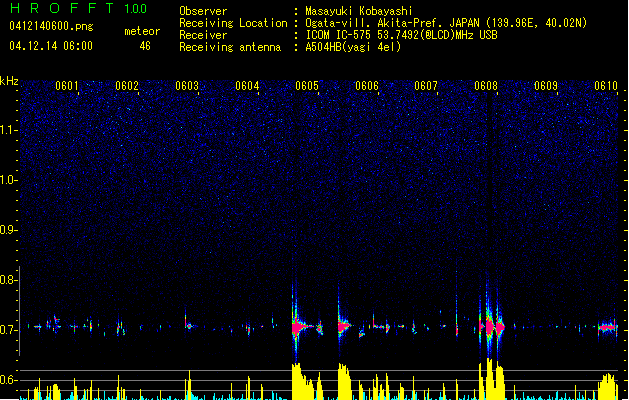Click observer name Masayuki Kobayashi
The image size is (629, 400).
pos(359,11)
